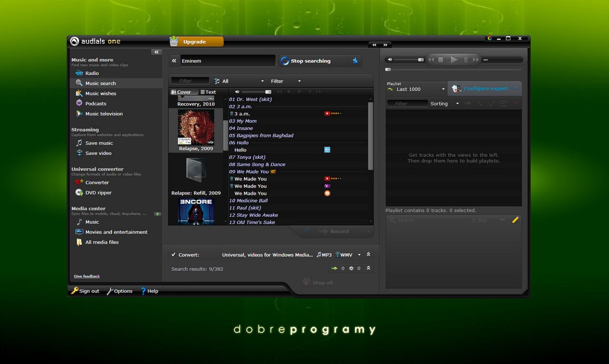Collapse the Convert row with double chevron
Image resolution: width=609 pixels, height=364 pixels.
(368, 255)
